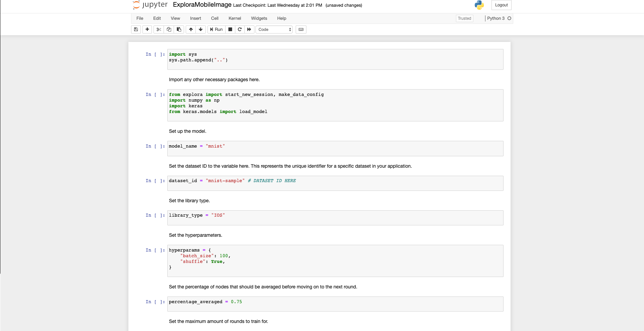Image resolution: width=644 pixels, height=331 pixels.
Task: Click the model_name code cell
Action: [x=335, y=149]
